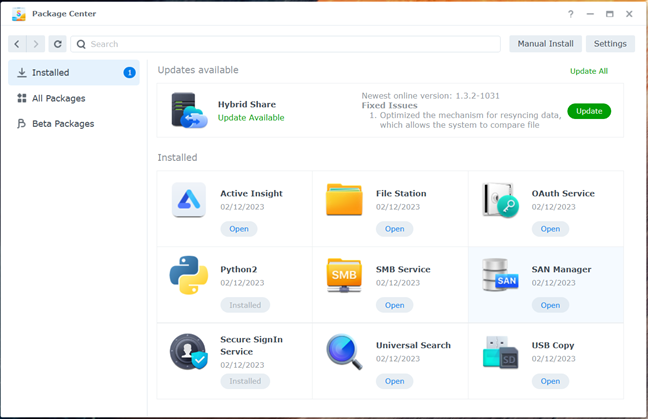Close the Package Center window
Viewport: 648px width, 419px height.
(629, 14)
